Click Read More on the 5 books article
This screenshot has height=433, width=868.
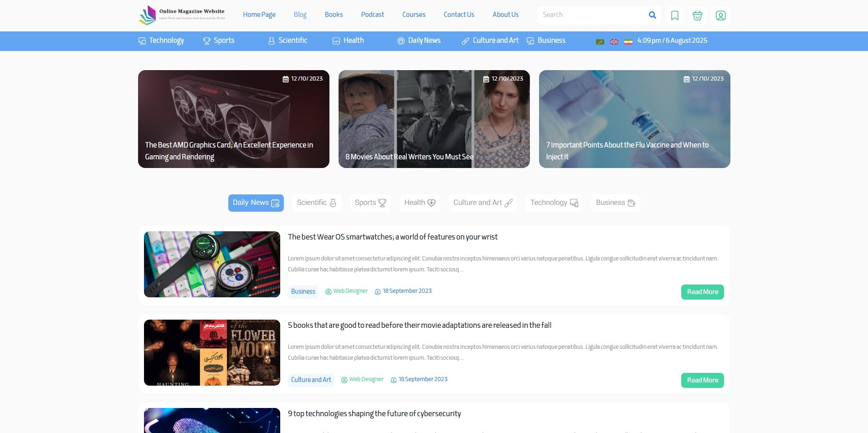click(x=702, y=380)
